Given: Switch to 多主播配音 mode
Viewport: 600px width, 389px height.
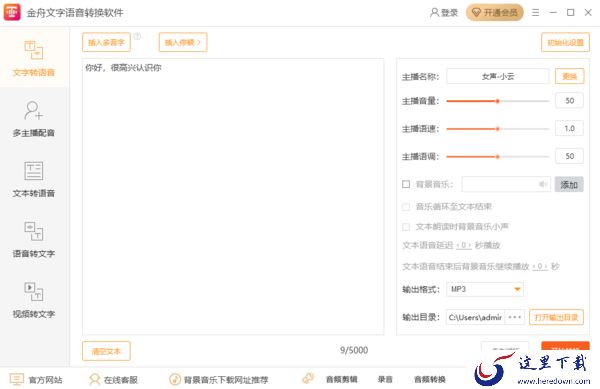Looking at the screenshot, I should (x=34, y=119).
